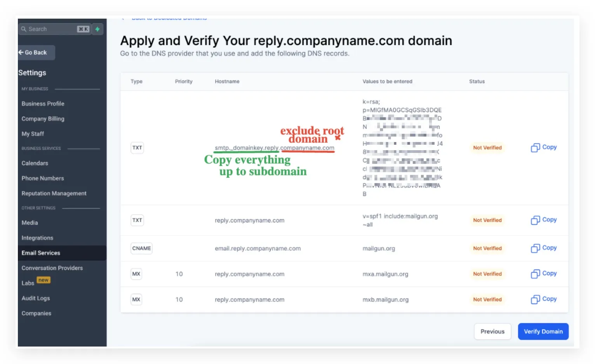This screenshot has width=595, height=364.
Task: Copy the mxa.mailgun.org MX record
Action: (x=544, y=274)
